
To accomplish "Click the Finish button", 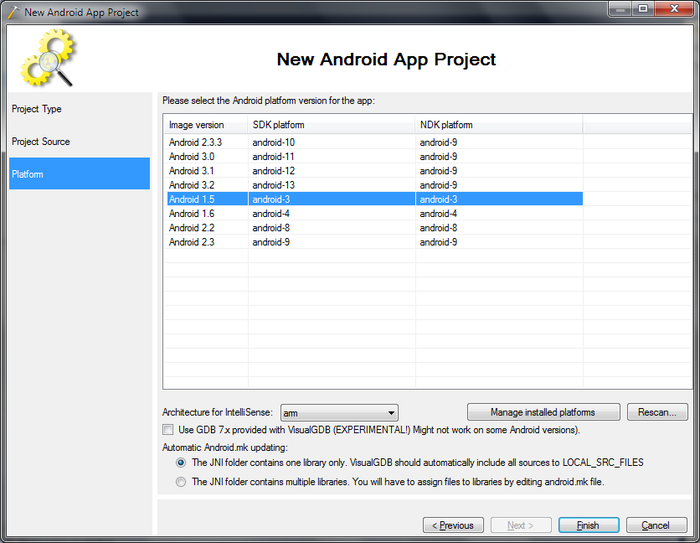I will [588, 525].
